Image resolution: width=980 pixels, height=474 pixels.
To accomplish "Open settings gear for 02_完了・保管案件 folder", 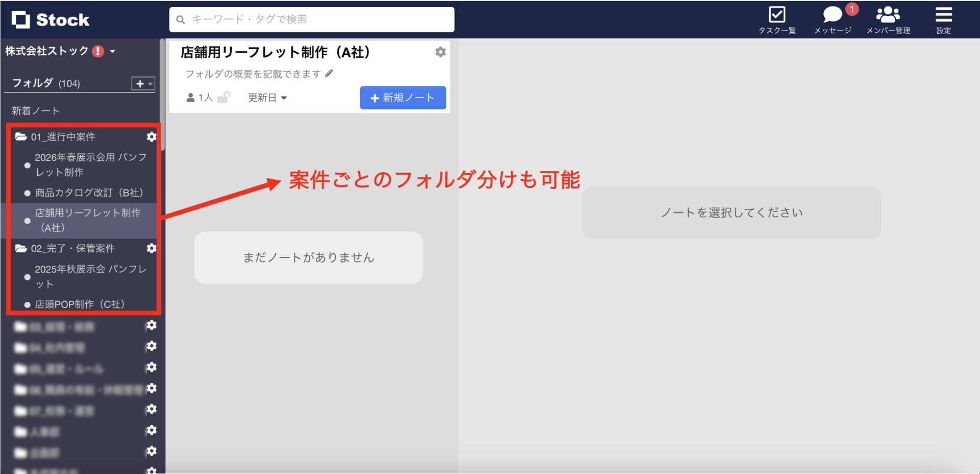I will (x=152, y=248).
